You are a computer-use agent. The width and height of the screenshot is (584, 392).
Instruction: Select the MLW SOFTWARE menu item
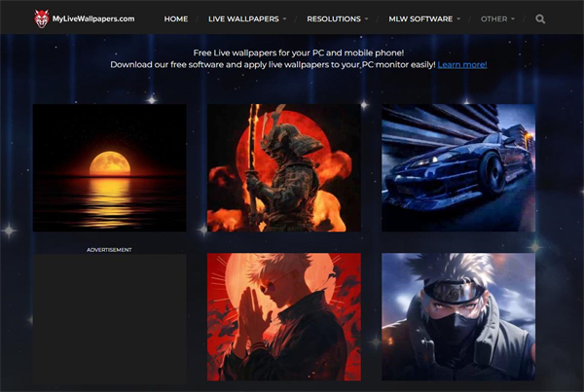(x=421, y=18)
